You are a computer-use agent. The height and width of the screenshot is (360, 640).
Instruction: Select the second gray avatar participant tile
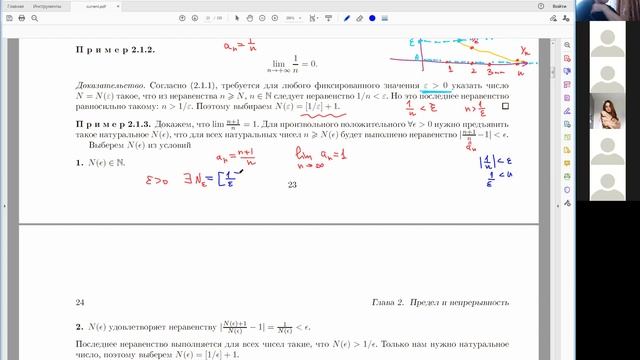607,76
